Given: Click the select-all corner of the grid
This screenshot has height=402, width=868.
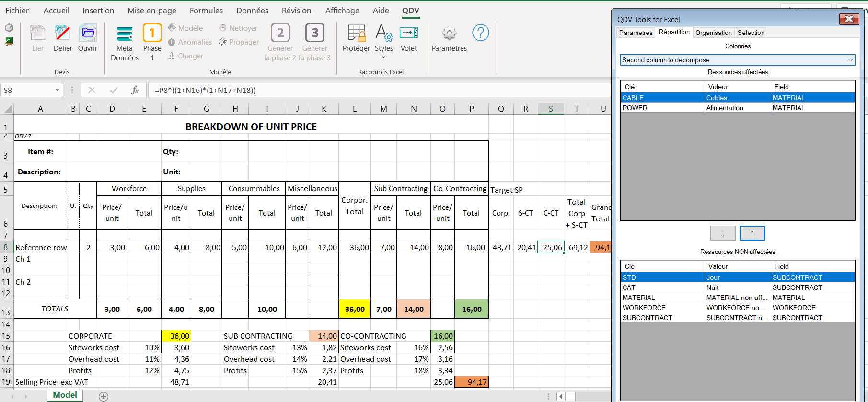Looking at the screenshot, I should 8,109.
